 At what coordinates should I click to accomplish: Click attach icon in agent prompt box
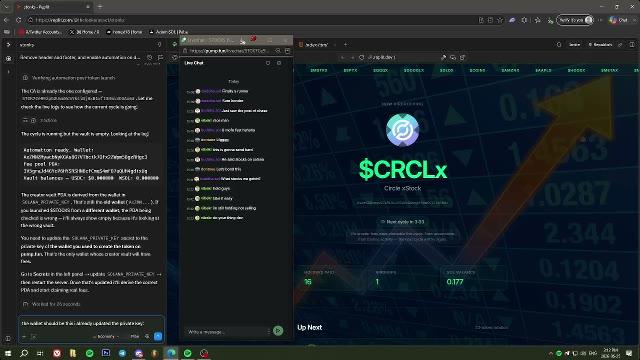[24, 336]
